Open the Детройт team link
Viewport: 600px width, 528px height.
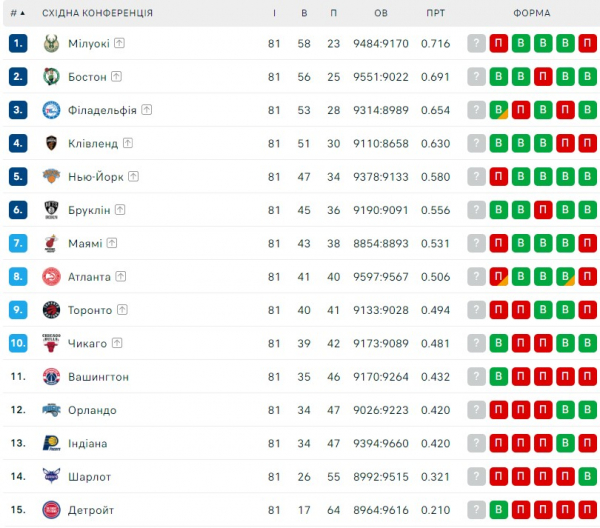coord(91,510)
